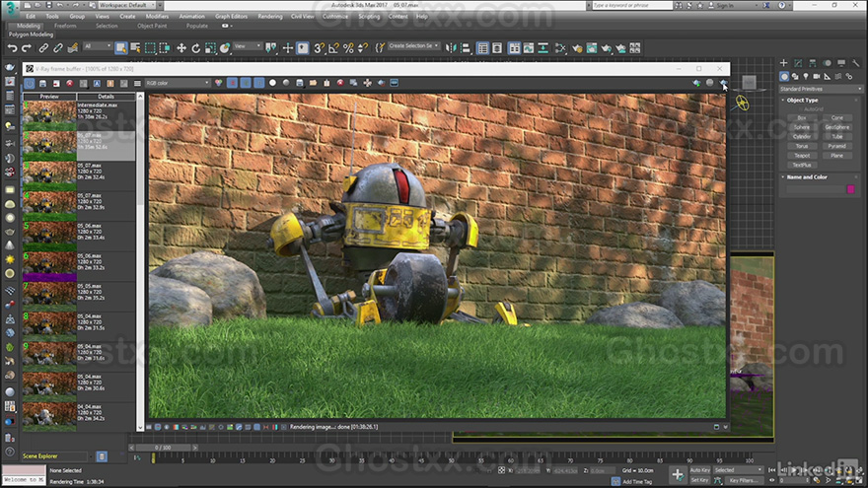Image resolution: width=868 pixels, height=488 pixels.
Task: Enable the AutoGrid checkbox
Action: click(x=800, y=109)
